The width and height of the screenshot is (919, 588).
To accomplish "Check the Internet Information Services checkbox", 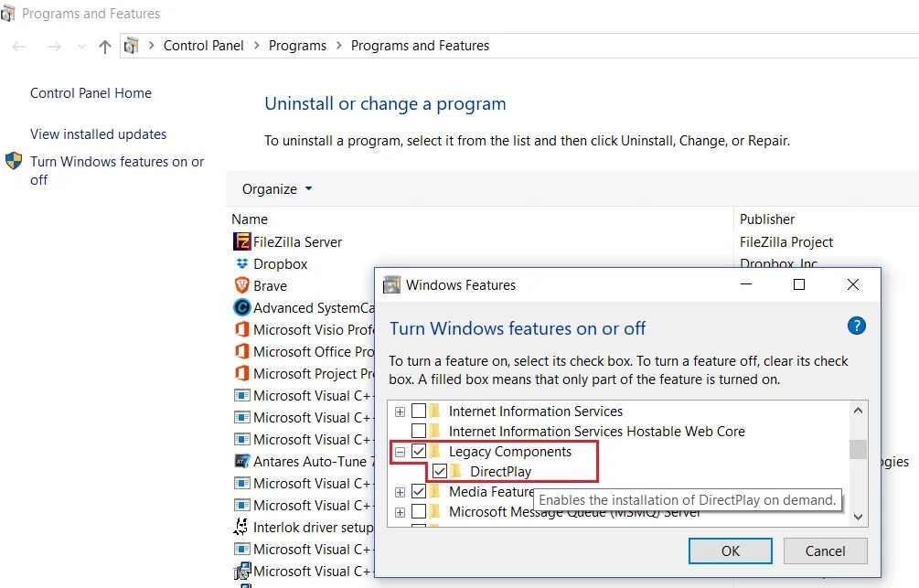I will coord(419,412).
